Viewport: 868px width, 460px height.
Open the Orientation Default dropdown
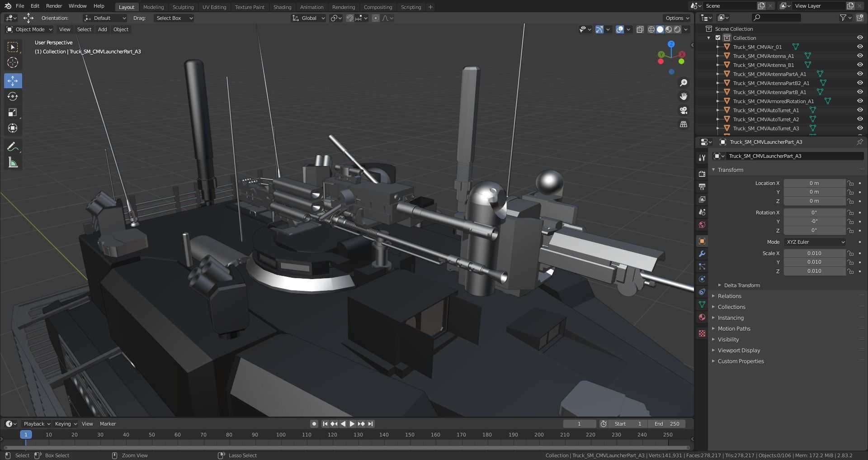105,18
